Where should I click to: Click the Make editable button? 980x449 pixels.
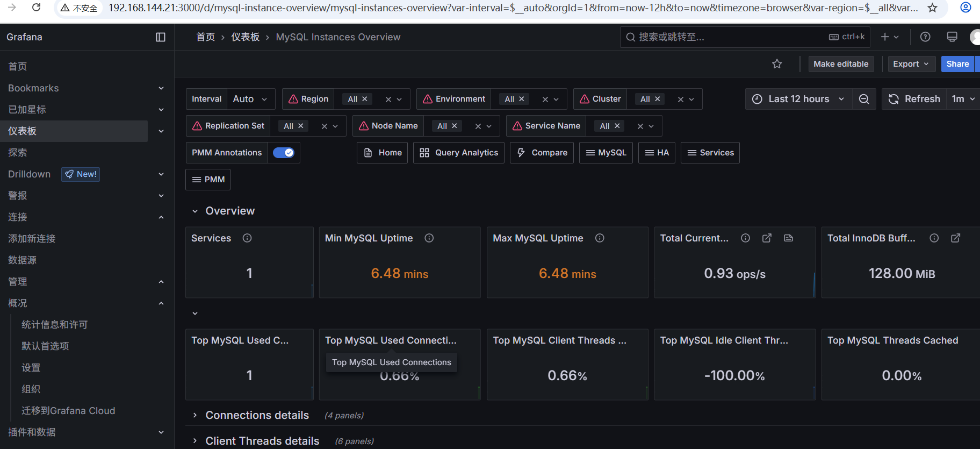point(841,64)
